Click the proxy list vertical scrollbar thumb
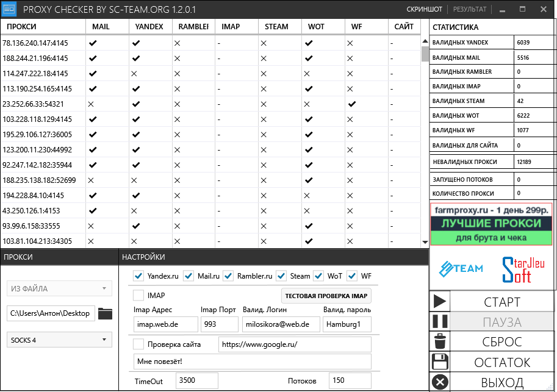 point(425,54)
